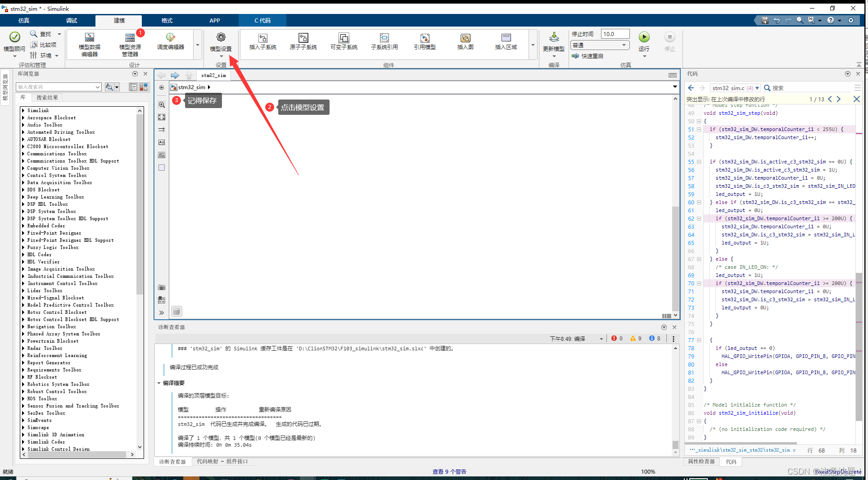The width and height of the screenshot is (868, 480).
Task: Click the 模型设置 gear icon
Action: click(221, 37)
